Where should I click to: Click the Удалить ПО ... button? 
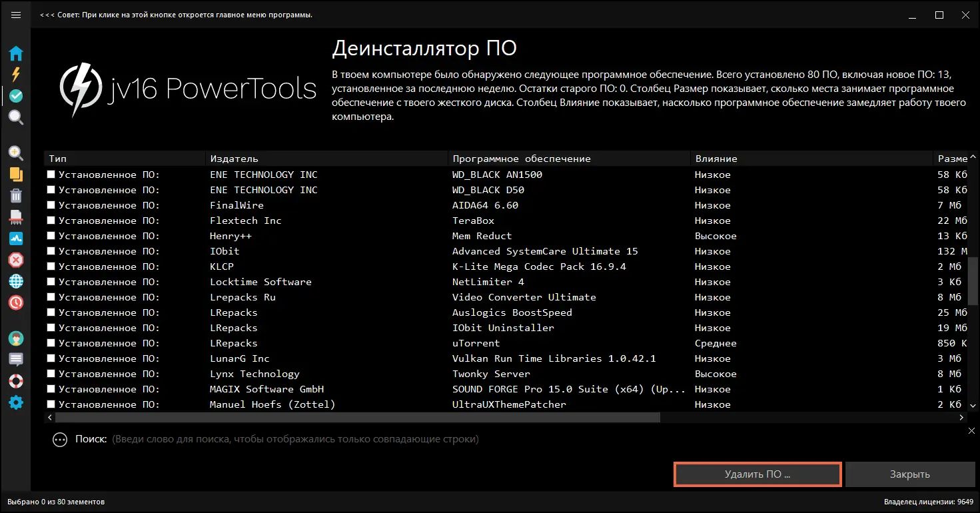[x=757, y=474]
